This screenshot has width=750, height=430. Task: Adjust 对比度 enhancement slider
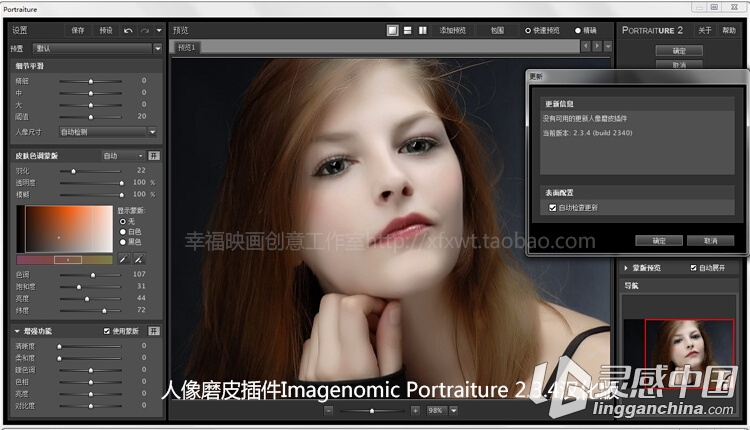(90, 406)
